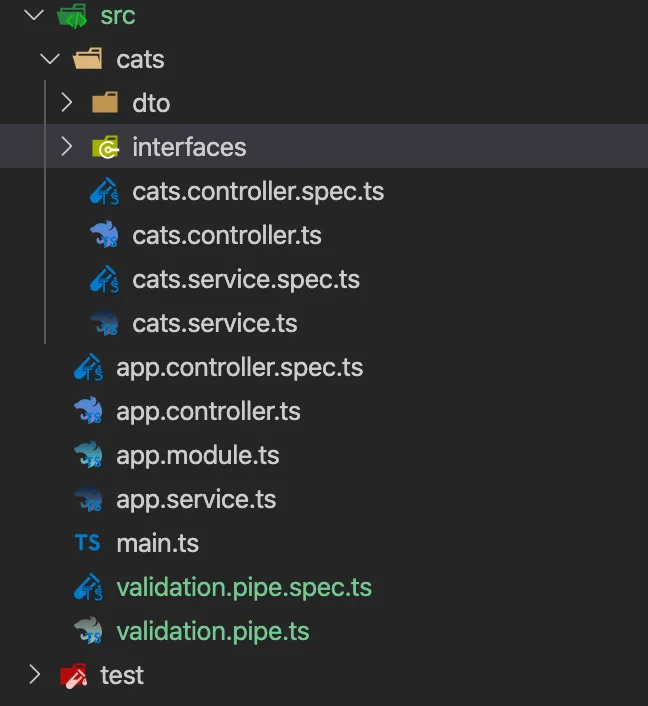
Task: Click the red test folder icon
Action: tap(73, 675)
